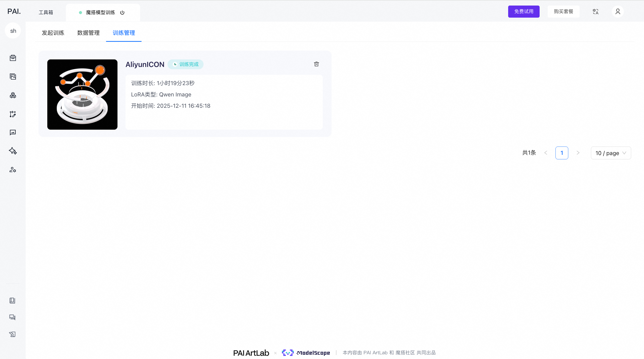The width and height of the screenshot is (644, 359).
Task: Delete the AliyunICON training task
Action: pyautogui.click(x=316, y=64)
